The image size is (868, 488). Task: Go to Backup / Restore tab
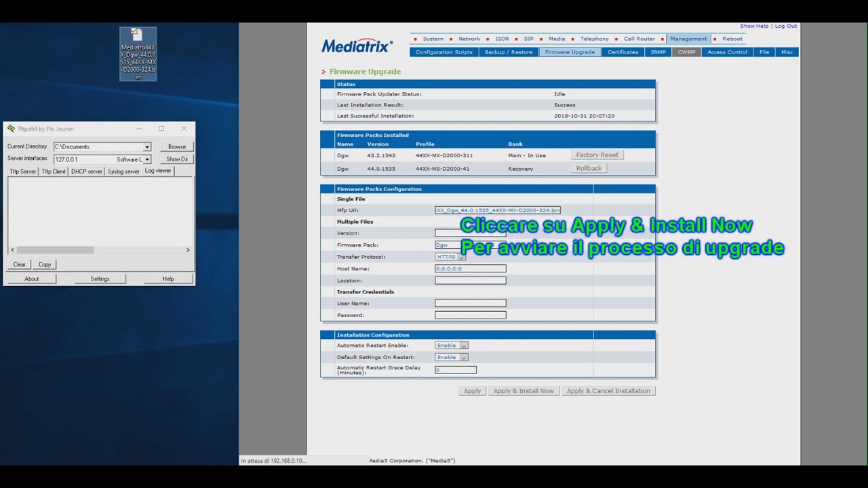click(x=509, y=52)
